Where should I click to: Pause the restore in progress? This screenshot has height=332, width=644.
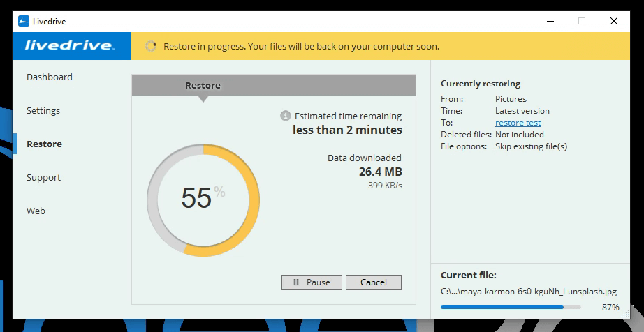coord(312,282)
